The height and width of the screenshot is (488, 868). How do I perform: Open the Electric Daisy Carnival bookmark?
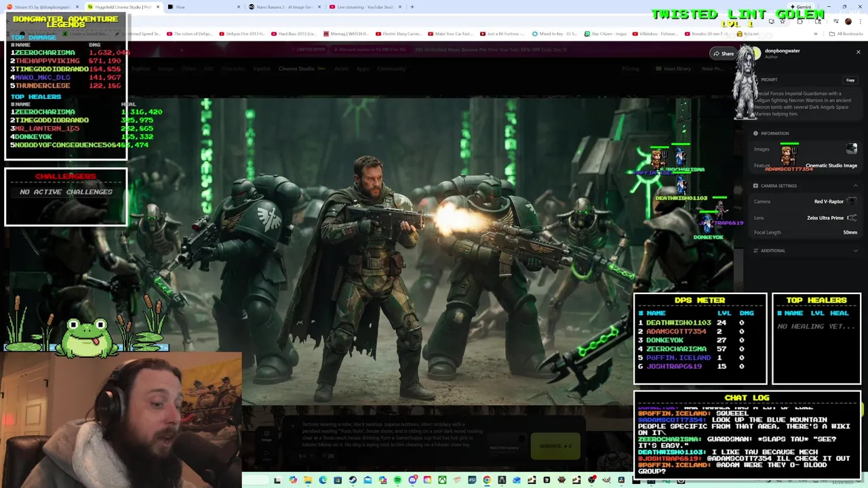pos(400,34)
